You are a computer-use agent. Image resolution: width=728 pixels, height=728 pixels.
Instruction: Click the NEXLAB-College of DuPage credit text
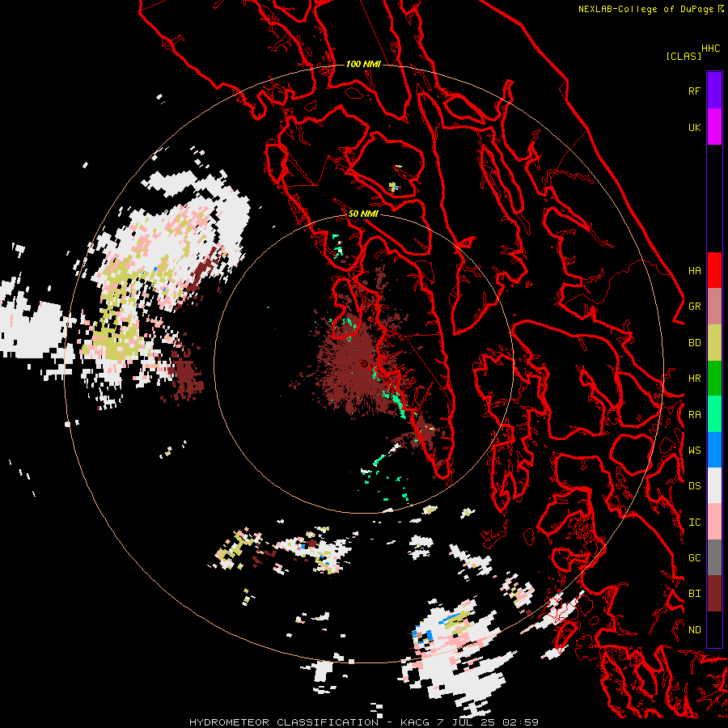point(645,9)
